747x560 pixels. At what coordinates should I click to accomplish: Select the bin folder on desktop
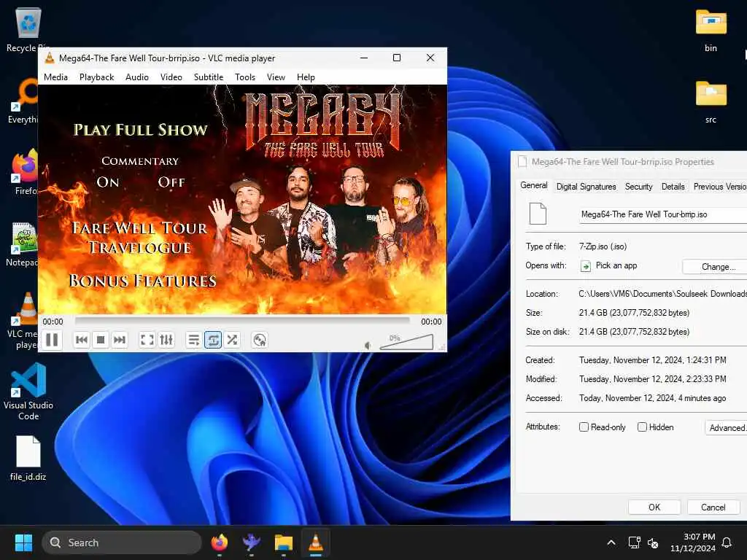coord(711,31)
